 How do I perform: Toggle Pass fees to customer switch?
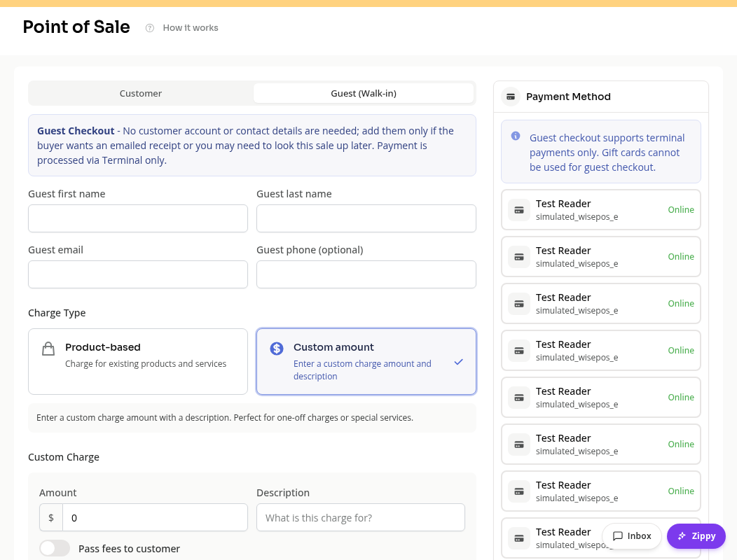point(55,548)
